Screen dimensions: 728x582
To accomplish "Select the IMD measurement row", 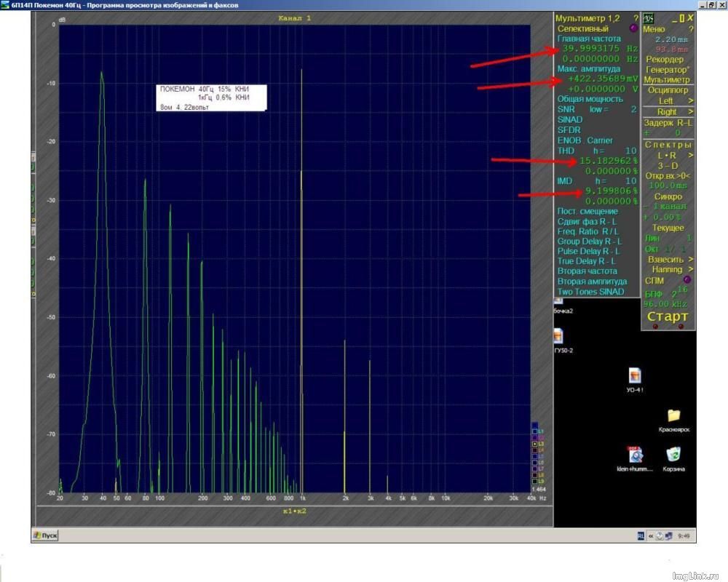I will (x=597, y=181).
